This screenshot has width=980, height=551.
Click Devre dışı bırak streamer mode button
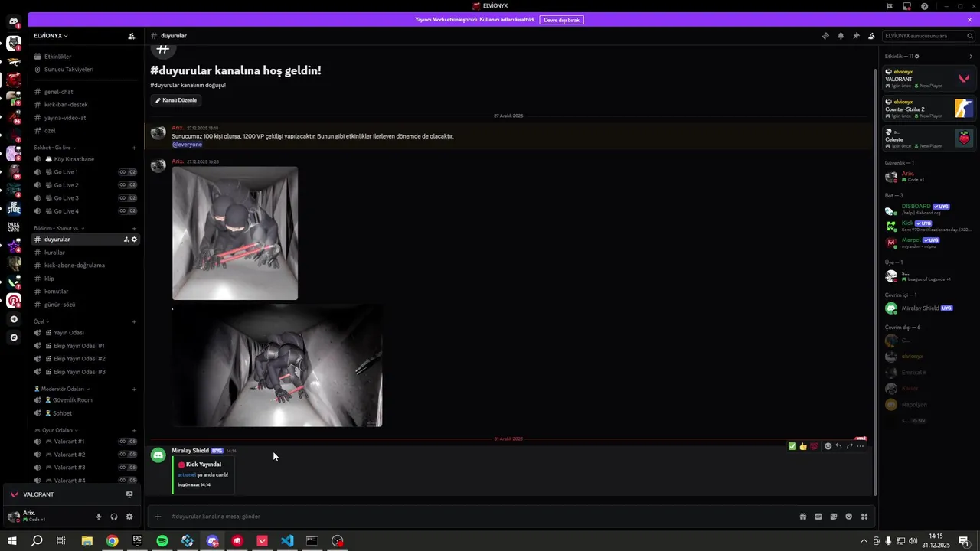click(x=561, y=20)
